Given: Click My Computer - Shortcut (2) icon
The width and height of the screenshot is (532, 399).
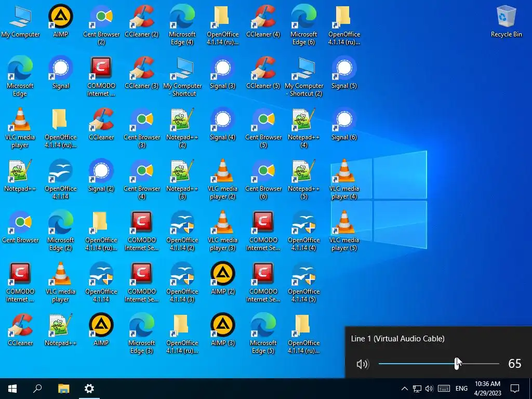Looking at the screenshot, I should (303, 76).
